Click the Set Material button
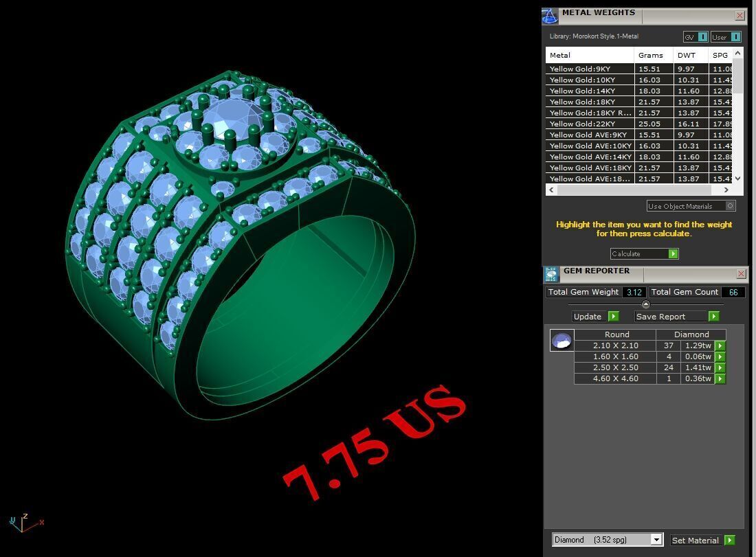 click(703, 540)
